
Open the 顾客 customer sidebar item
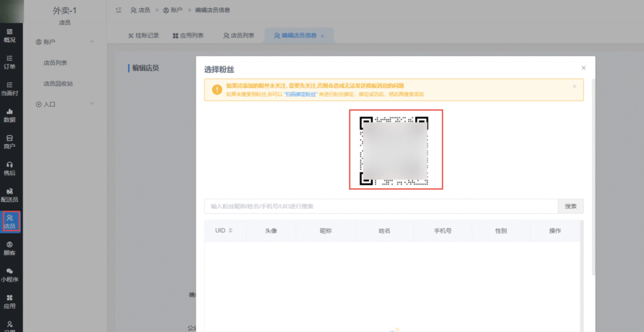coord(9,248)
